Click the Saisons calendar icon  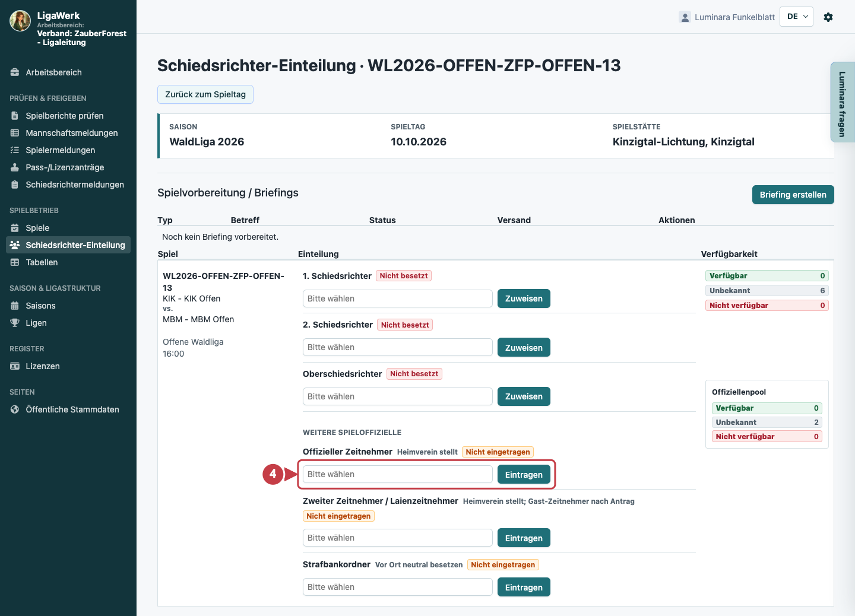15,306
